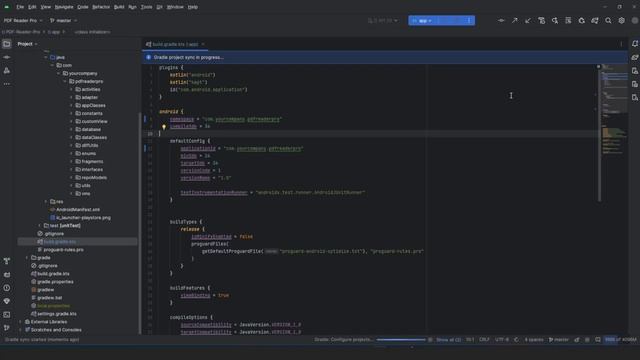This screenshot has width=640, height=360.
Task: Open the Project view mode dropdown
Action: [x=27, y=44]
